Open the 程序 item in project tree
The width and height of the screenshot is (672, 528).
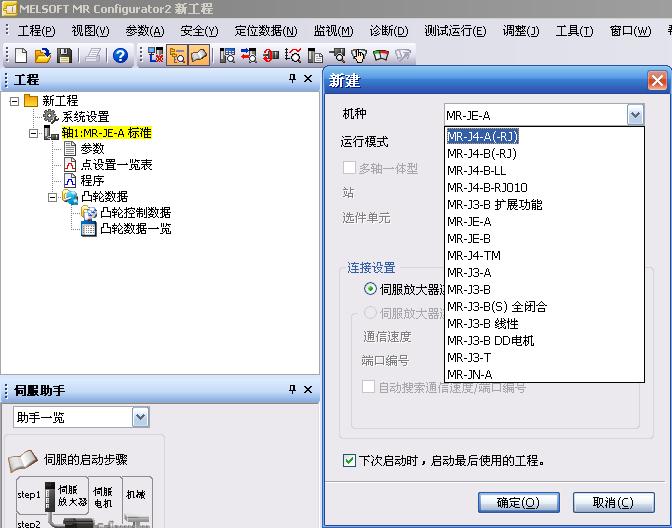tap(84, 180)
